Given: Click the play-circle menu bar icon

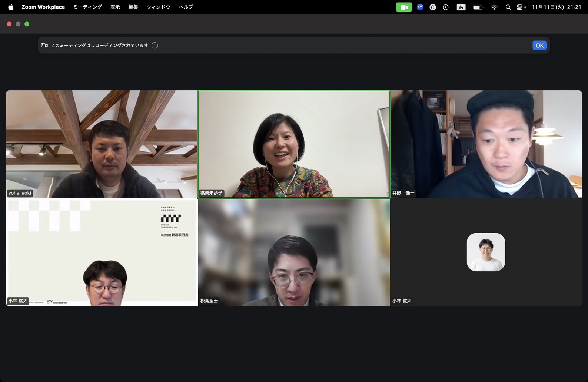Looking at the screenshot, I should coord(445,7).
